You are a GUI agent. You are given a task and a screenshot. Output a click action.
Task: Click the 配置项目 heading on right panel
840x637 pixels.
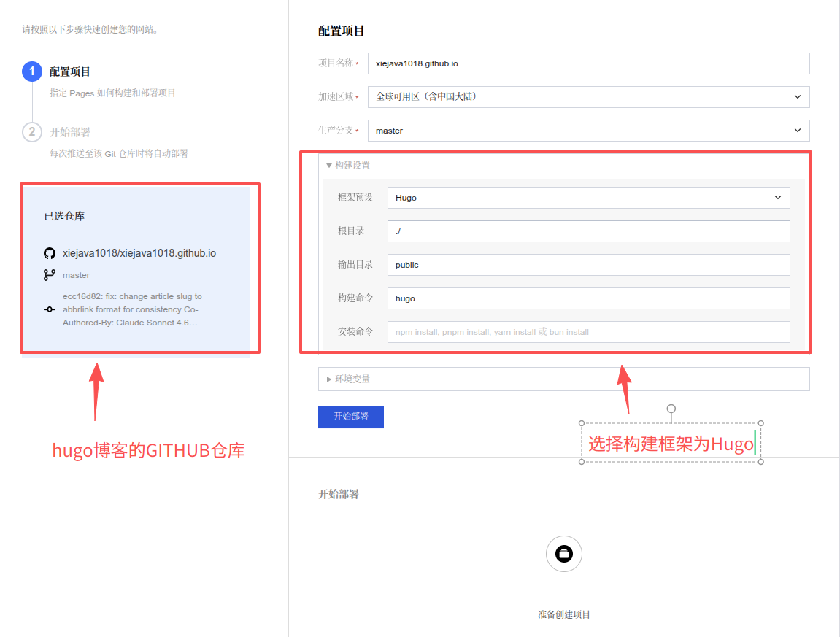pyautogui.click(x=342, y=31)
